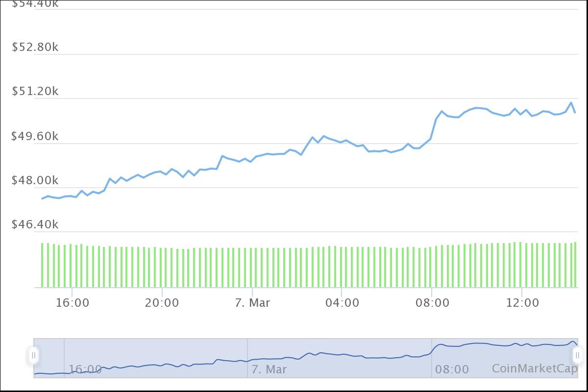Click the 16:00 label on the main time axis
The image size is (588, 392).
pos(73,303)
